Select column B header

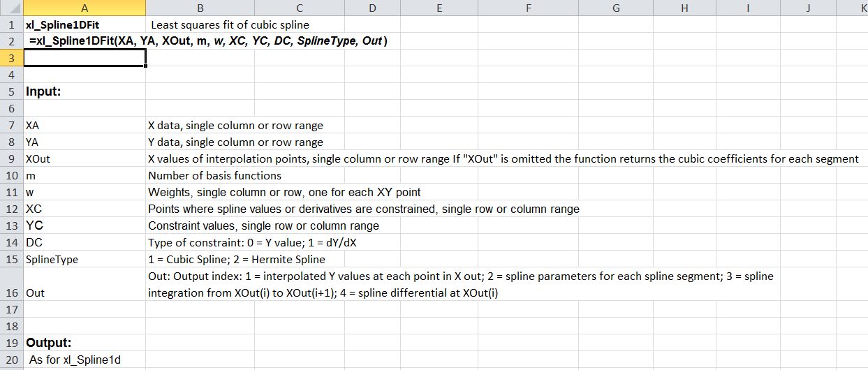coord(200,8)
